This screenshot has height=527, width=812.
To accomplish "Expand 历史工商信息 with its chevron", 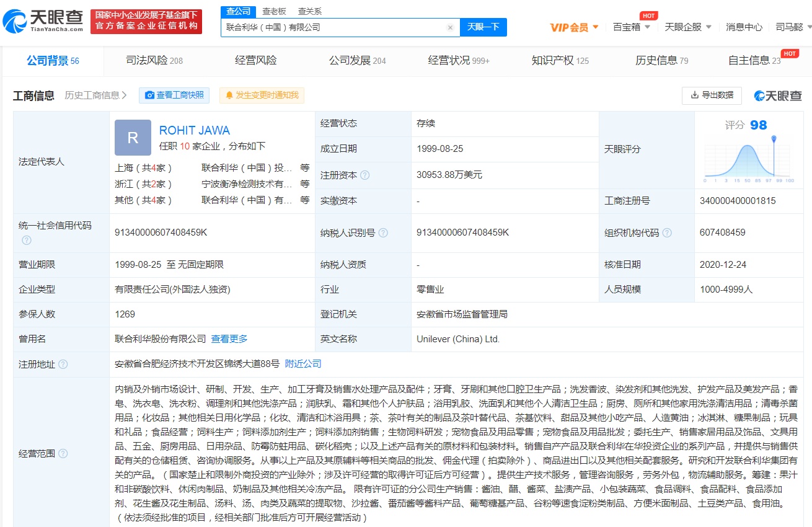I will [x=96, y=95].
